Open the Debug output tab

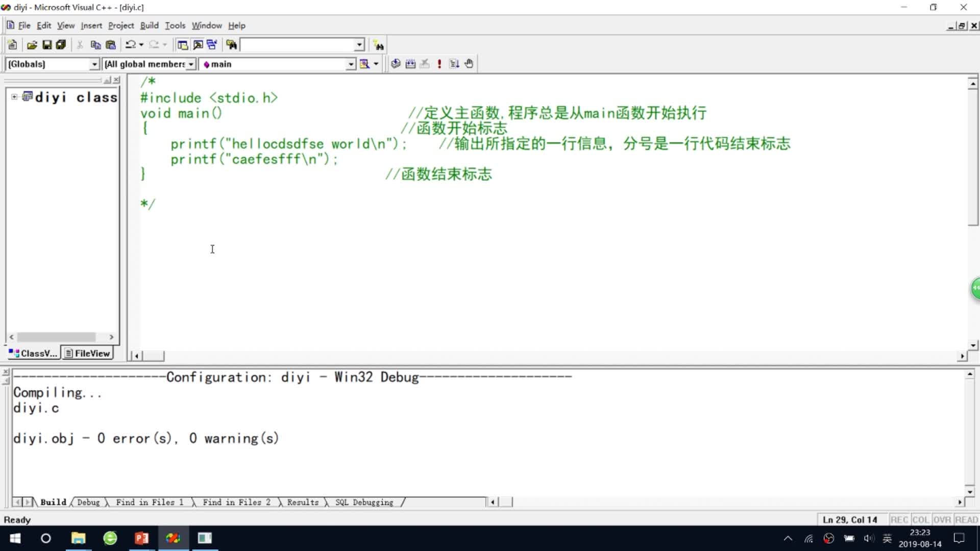88,502
